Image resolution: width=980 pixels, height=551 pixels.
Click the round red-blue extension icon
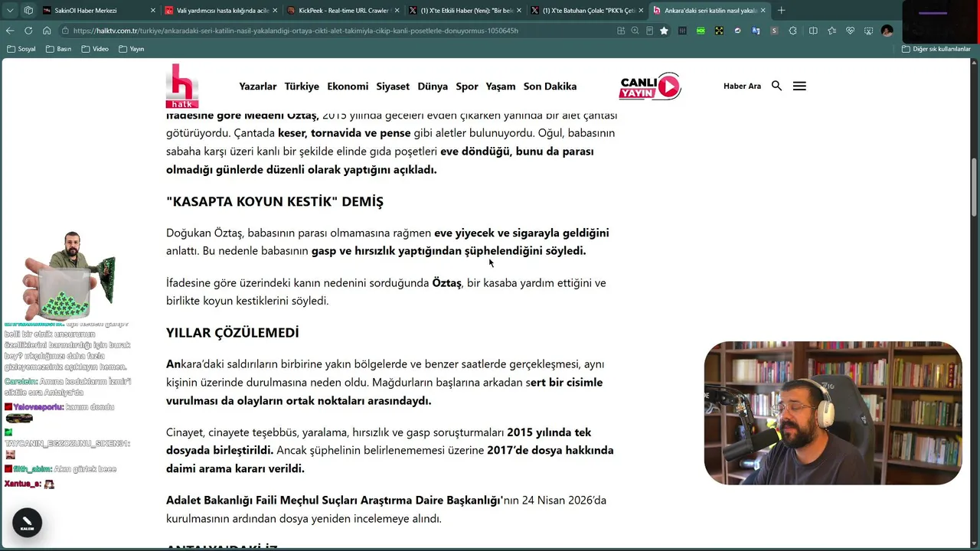click(x=737, y=31)
